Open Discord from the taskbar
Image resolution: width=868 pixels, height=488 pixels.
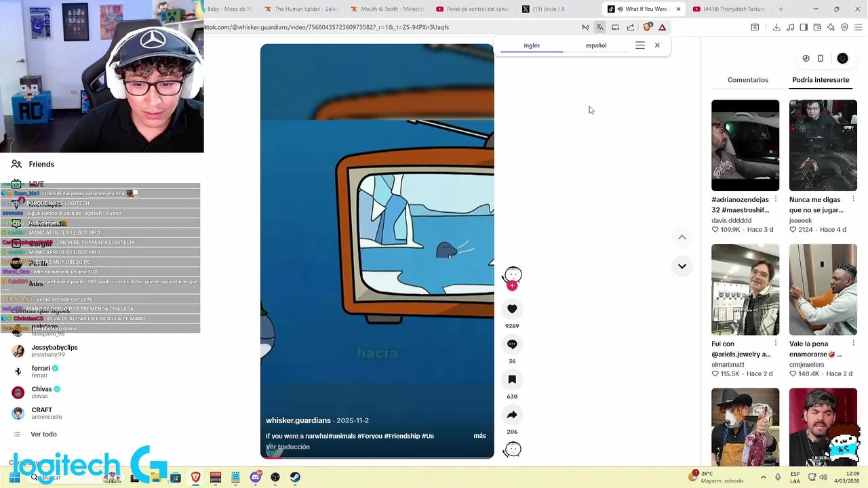coord(256,477)
